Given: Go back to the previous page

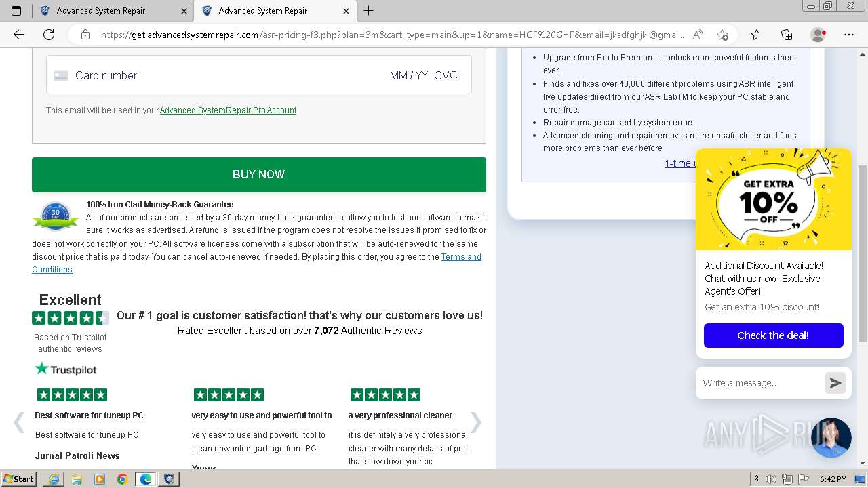Looking at the screenshot, I should pos(19,35).
